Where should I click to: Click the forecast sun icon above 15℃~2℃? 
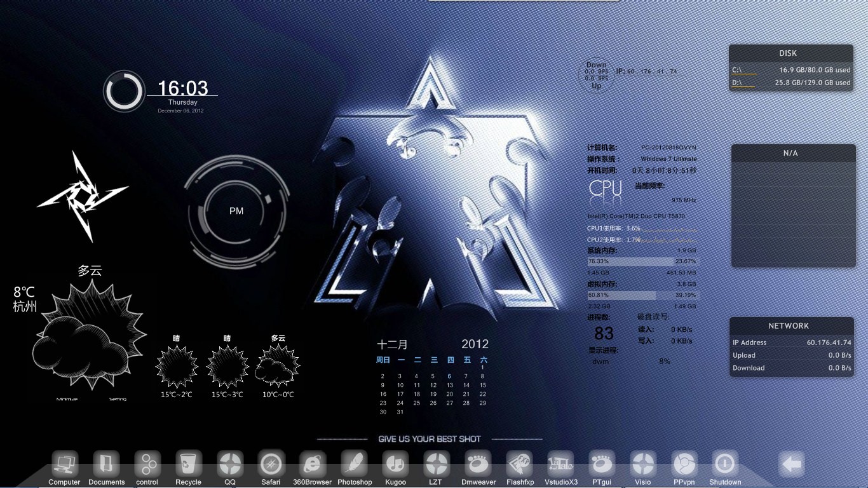[176, 367]
